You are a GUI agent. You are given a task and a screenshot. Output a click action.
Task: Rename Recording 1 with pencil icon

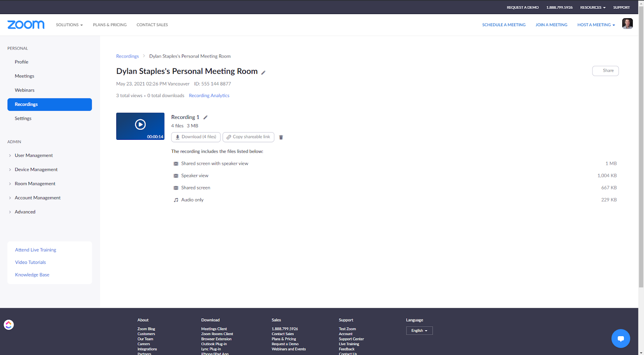(205, 117)
